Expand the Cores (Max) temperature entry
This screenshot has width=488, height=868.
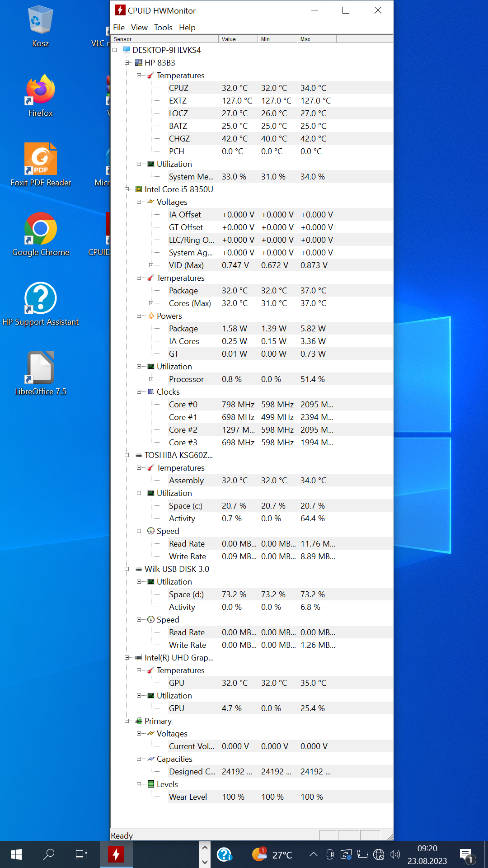[151, 303]
